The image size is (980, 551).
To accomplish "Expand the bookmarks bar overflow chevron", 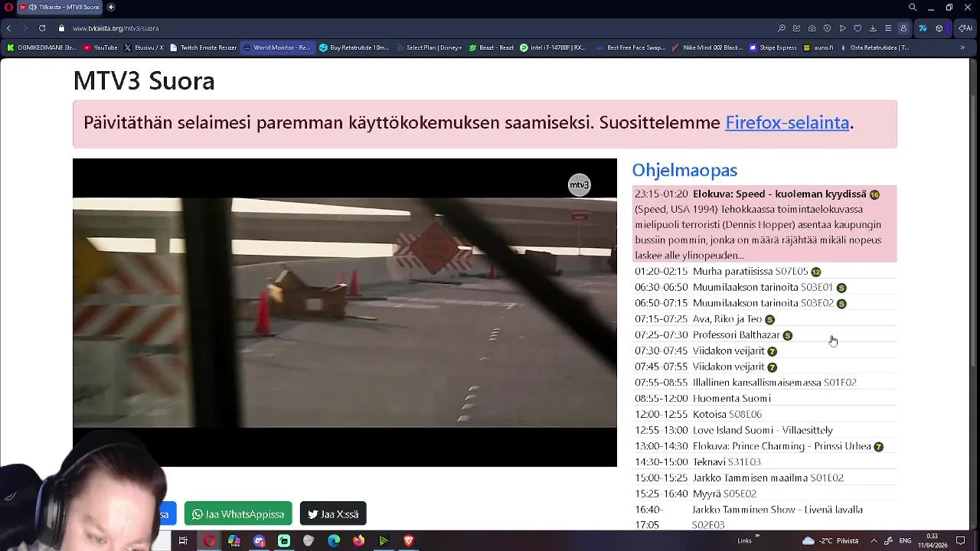I will [962, 47].
